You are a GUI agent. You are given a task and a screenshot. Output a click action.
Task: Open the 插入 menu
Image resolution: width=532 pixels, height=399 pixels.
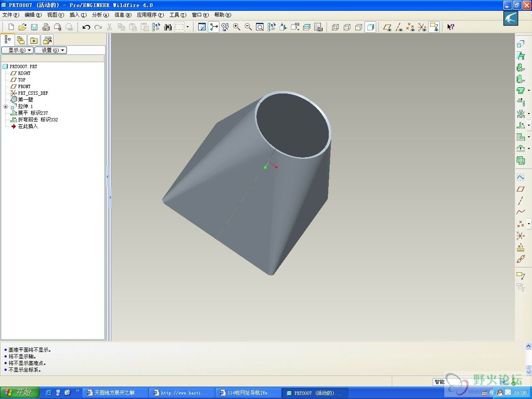78,15
